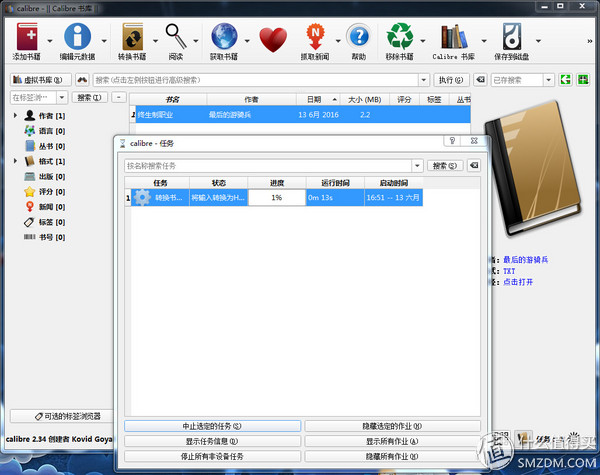
Task: Open Remove books dropdown arrow
Action: pos(423,41)
